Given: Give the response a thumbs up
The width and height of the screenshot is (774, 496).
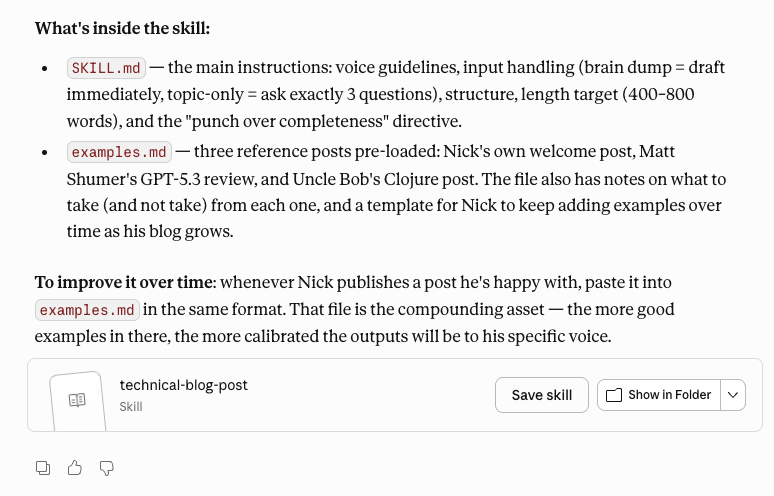Looking at the screenshot, I should pos(75,467).
